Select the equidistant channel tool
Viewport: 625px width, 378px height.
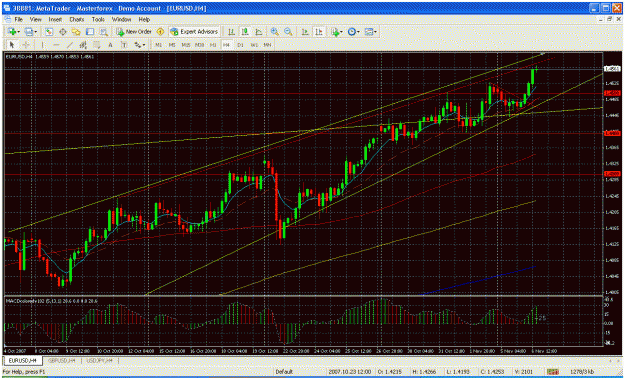coord(83,45)
